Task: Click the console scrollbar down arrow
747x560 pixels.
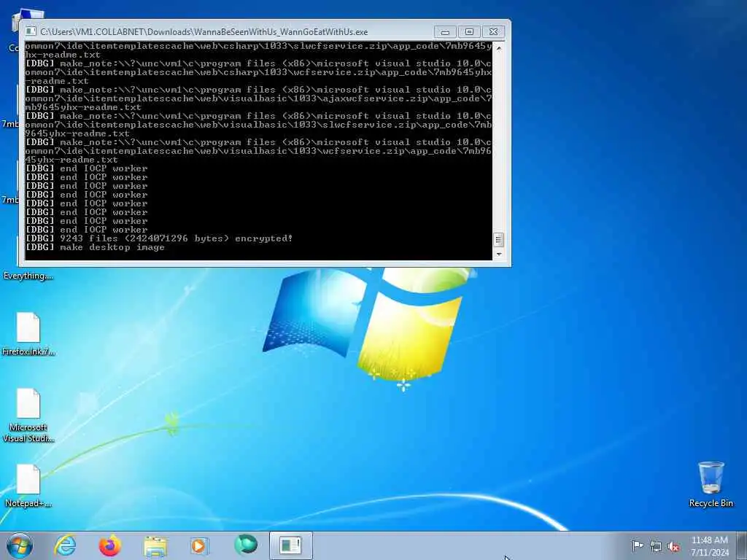Action: [x=499, y=254]
